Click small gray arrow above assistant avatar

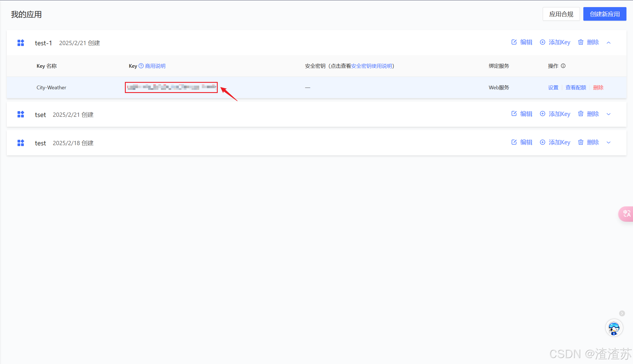622,313
